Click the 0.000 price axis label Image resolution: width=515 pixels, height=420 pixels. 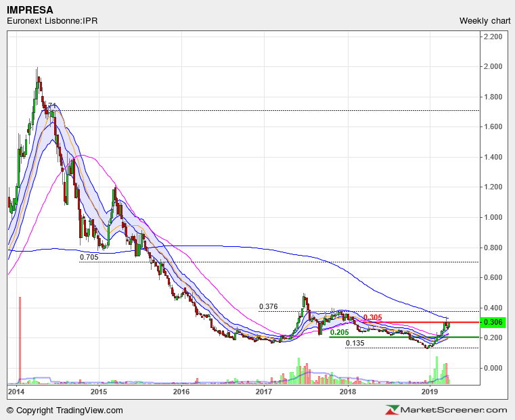pyautogui.click(x=493, y=368)
